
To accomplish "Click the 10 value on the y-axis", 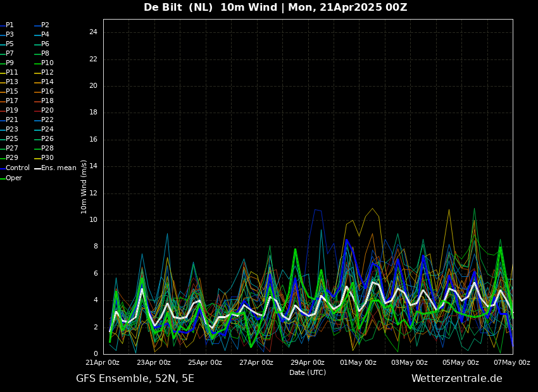I will tap(93, 220).
